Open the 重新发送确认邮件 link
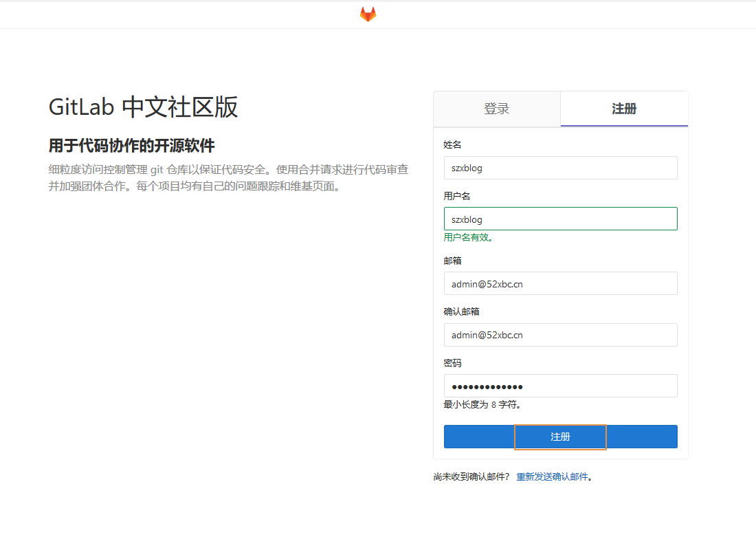 click(x=552, y=476)
